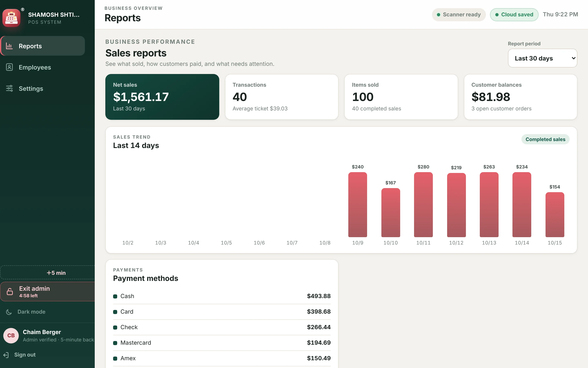The height and width of the screenshot is (368, 588).
Task: Click Exit admin button
Action: coord(48,291)
